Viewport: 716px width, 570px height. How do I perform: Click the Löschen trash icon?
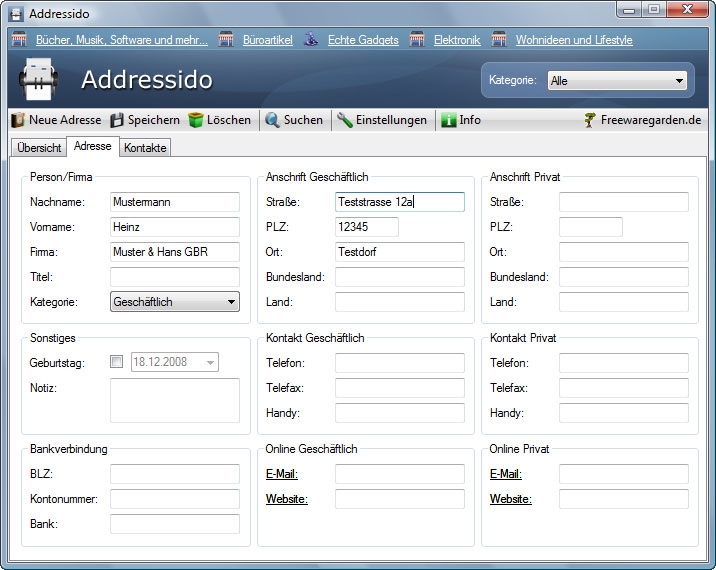point(196,120)
